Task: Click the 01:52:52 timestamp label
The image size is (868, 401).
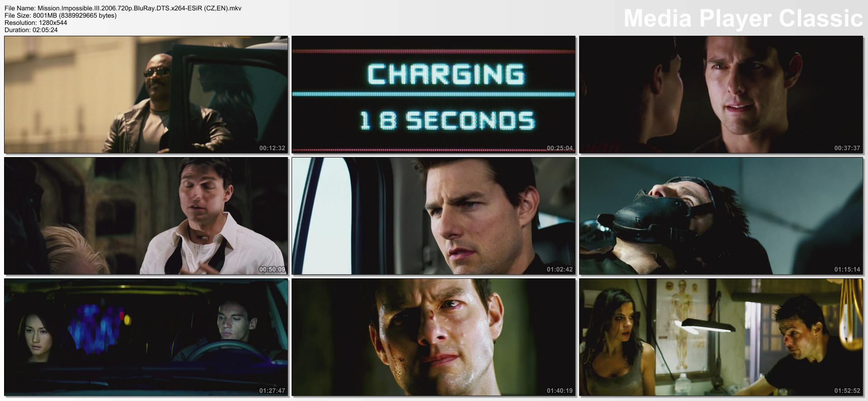Action: coord(847,391)
